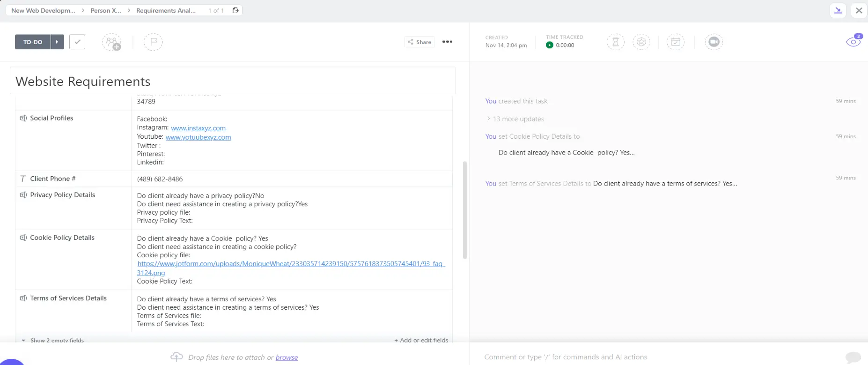The height and width of the screenshot is (365, 868).
Task: Click the Share button
Action: pyautogui.click(x=419, y=42)
